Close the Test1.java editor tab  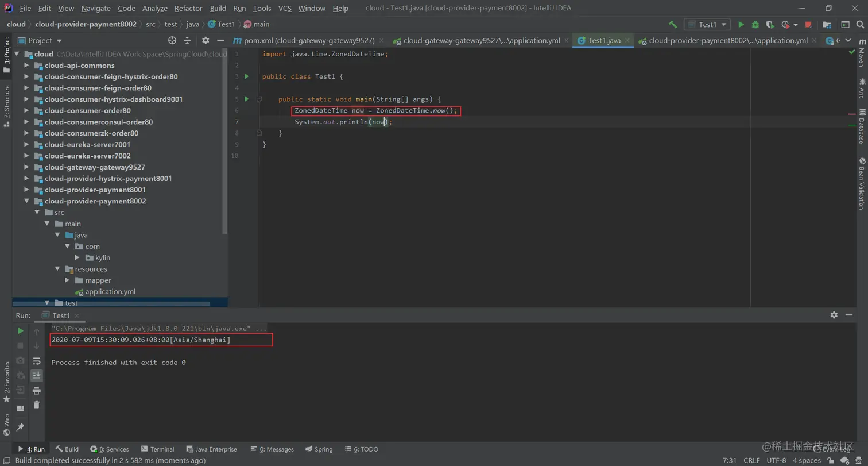[x=627, y=41]
